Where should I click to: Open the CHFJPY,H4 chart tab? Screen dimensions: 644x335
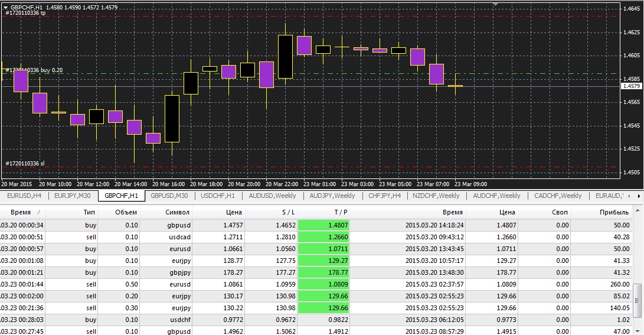pyautogui.click(x=384, y=196)
